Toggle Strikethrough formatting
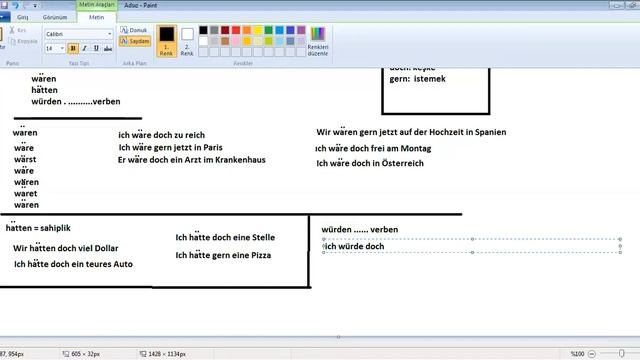The height and width of the screenshot is (360, 640). (x=108, y=49)
